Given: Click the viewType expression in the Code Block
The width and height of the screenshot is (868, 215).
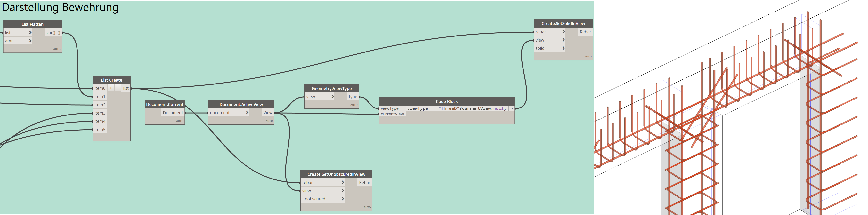Looking at the screenshot, I should click(x=456, y=108).
